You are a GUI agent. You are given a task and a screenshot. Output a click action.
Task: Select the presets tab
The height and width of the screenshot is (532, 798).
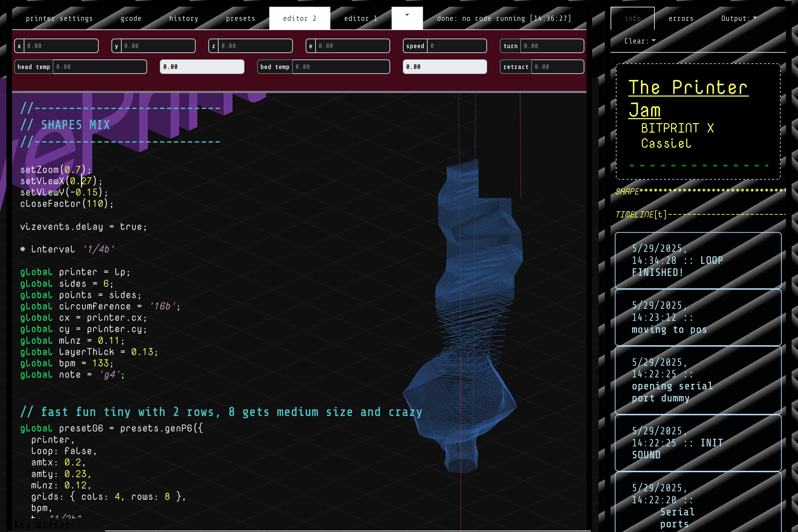coord(241,18)
